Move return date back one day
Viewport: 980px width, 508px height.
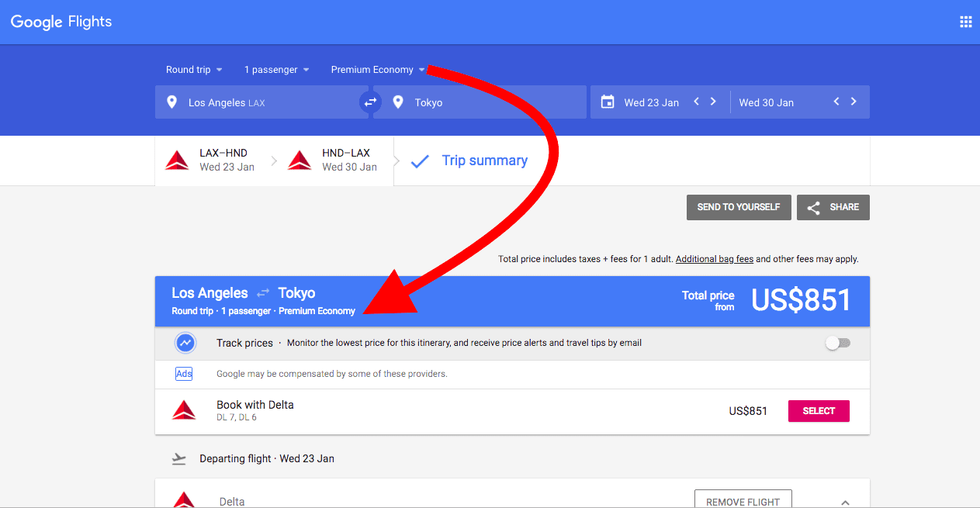[x=836, y=102]
